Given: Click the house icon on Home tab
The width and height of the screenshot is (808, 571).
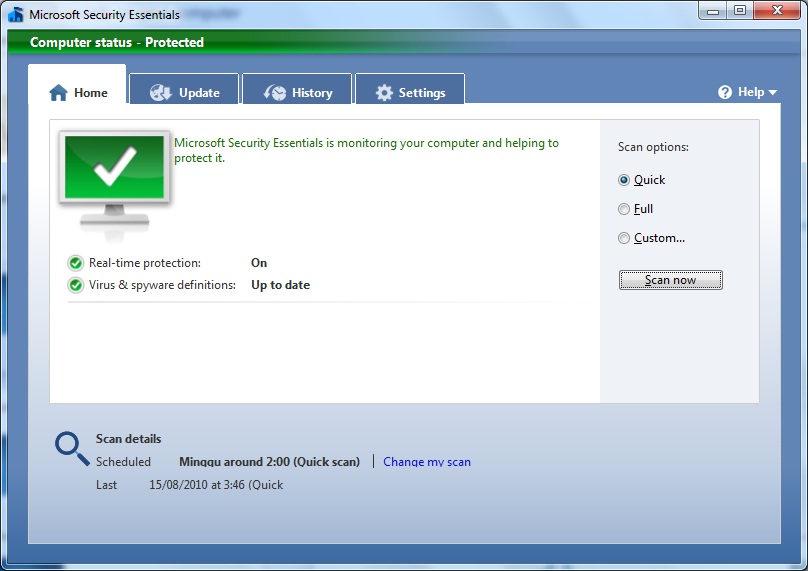Looking at the screenshot, I should (58, 93).
